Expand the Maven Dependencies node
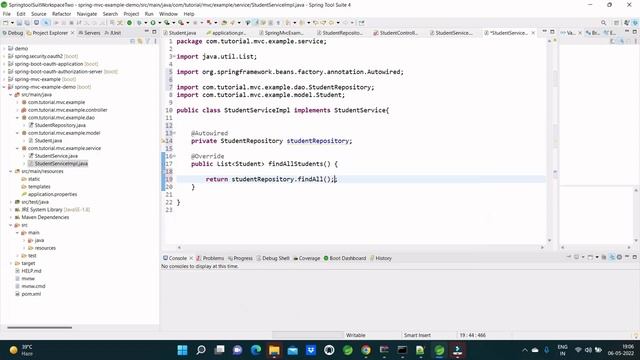Image resolution: width=640 pixels, height=360 pixels. coord(11,217)
